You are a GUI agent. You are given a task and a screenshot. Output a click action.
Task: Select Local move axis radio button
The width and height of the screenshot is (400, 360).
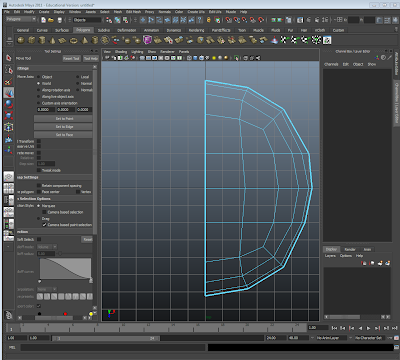(x=78, y=77)
